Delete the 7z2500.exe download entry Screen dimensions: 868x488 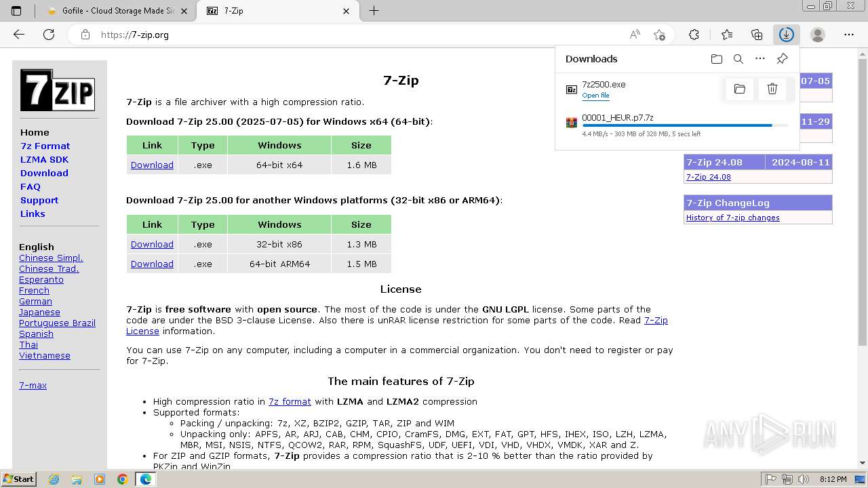tap(772, 89)
